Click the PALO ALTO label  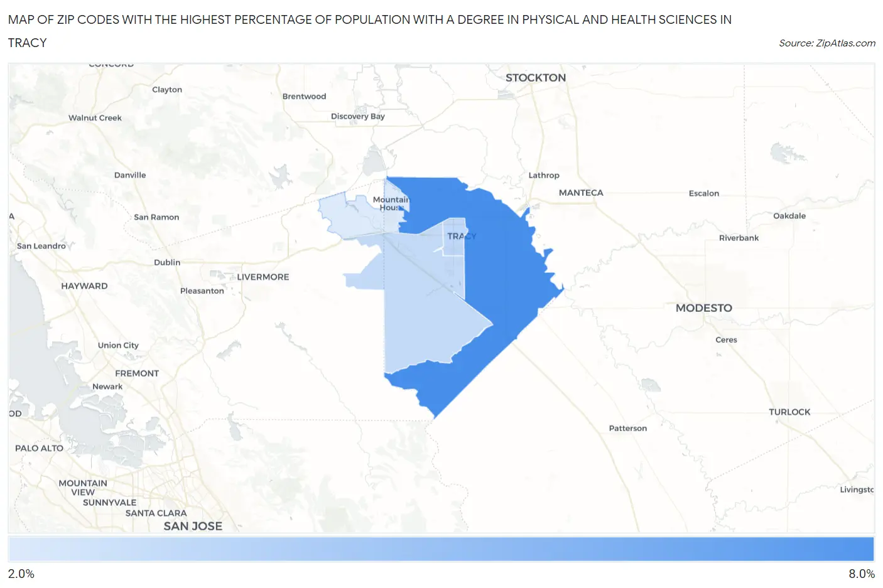(39, 448)
